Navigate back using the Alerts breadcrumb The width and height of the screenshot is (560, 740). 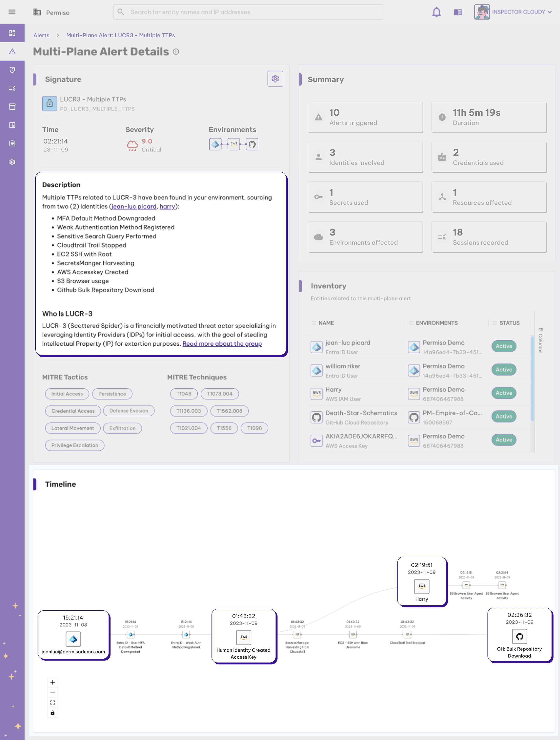pyautogui.click(x=41, y=35)
